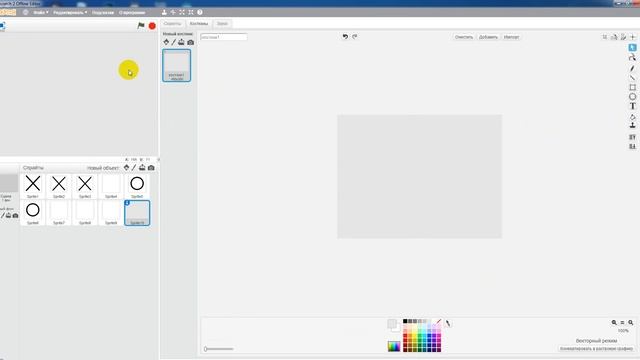The image size is (640, 360).
Task: Redo the last paint action
Action: click(355, 37)
